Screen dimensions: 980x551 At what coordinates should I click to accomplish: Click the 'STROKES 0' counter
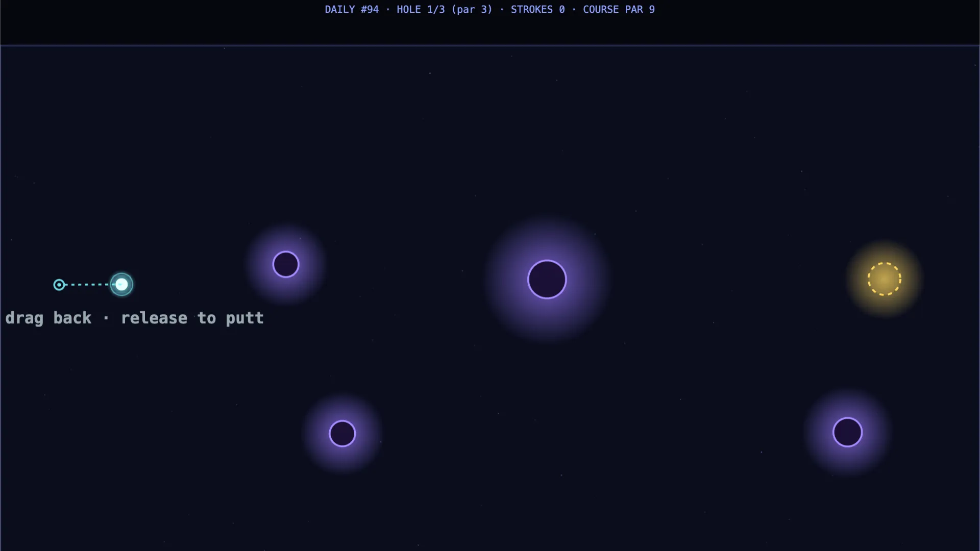coord(538,9)
